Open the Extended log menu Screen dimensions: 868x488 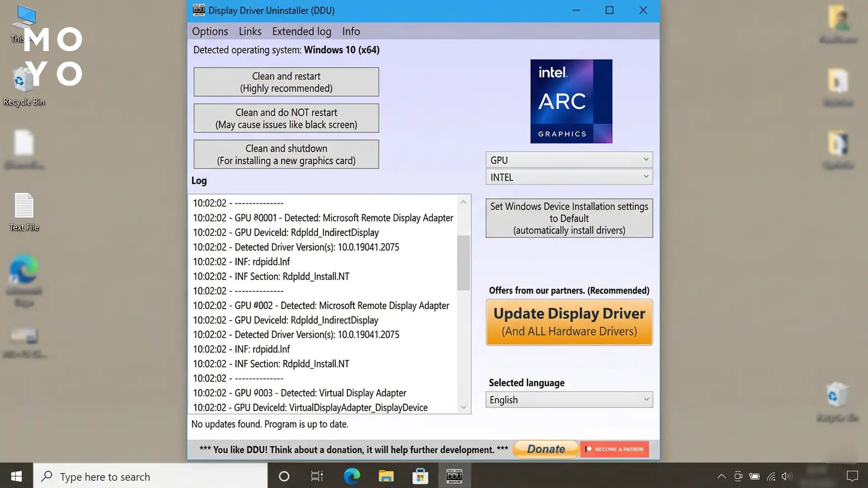pyautogui.click(x=302, y=31)
